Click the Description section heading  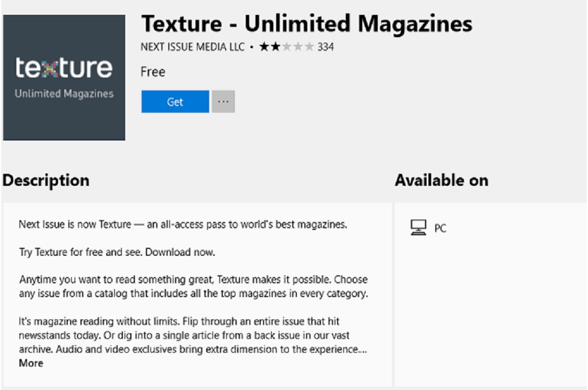pos(46,180)
